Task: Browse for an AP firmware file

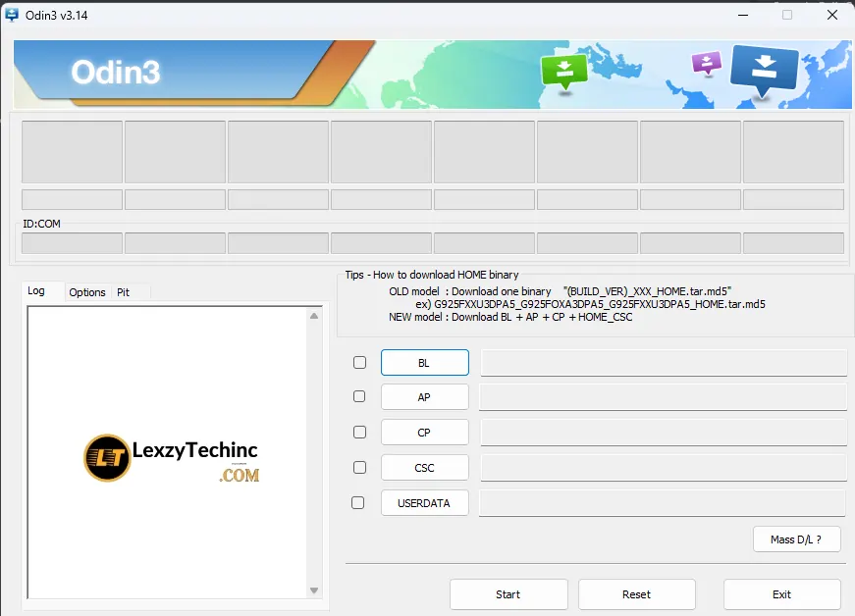Action: pos(425,397)
